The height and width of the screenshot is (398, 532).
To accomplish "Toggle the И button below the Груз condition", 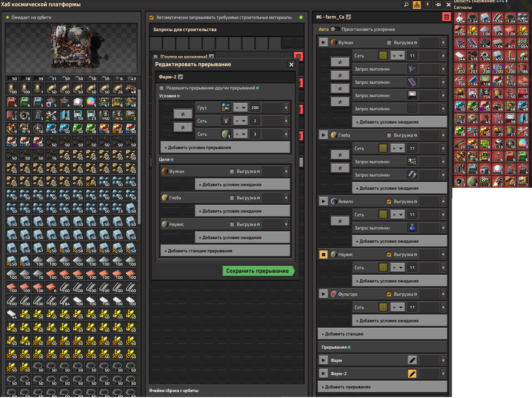I will click(x=183, y=114).
